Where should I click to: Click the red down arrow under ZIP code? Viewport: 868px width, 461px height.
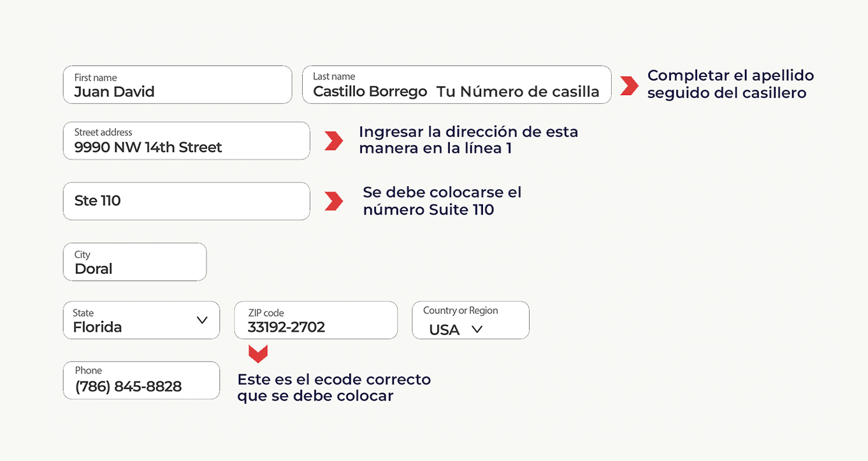[x=258, y=354]
